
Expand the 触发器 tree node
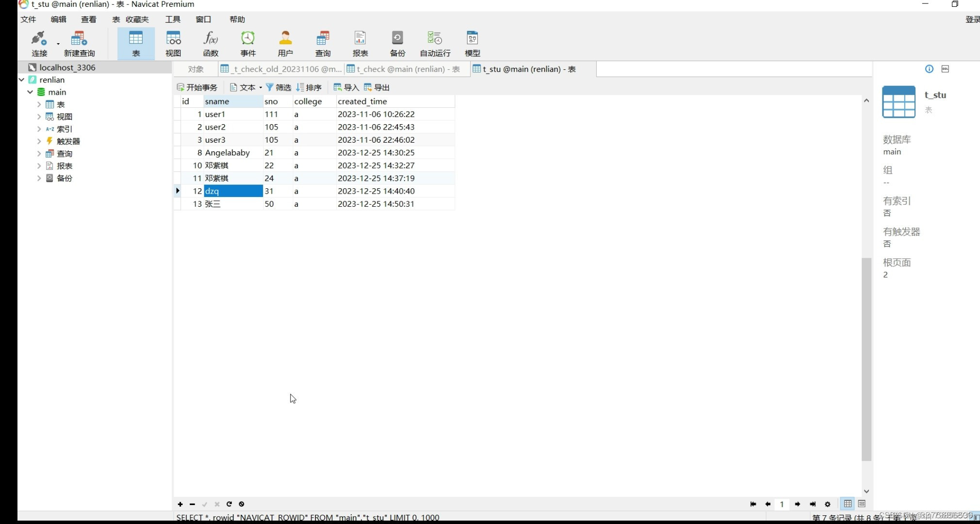[39, 141]
